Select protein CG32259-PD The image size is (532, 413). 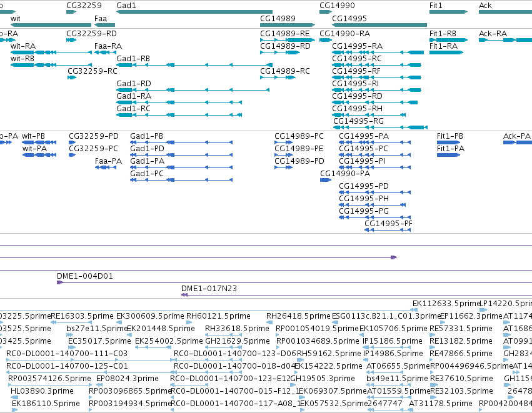point(73,142)
